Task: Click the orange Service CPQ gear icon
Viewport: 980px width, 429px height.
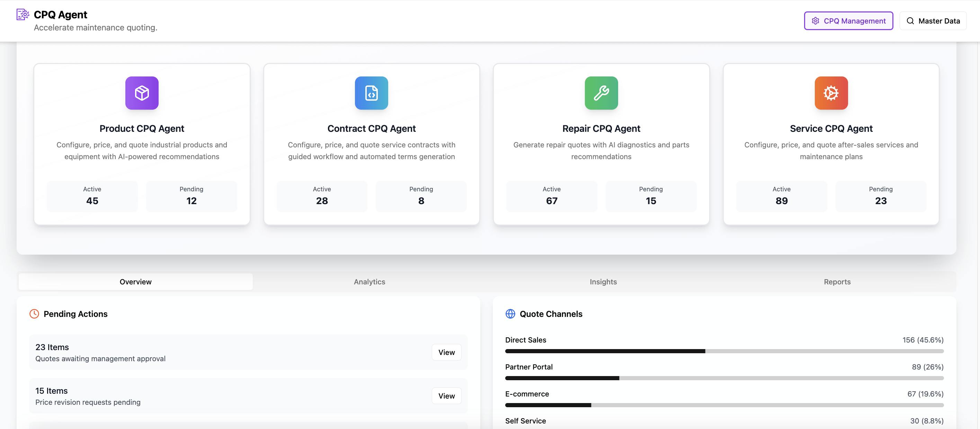Action: [831, 93]
